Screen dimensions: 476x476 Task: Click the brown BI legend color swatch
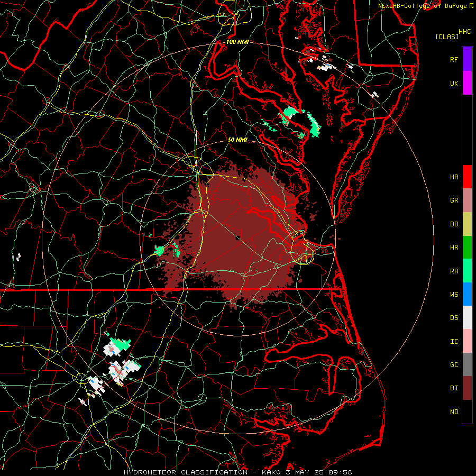(467, 388)
